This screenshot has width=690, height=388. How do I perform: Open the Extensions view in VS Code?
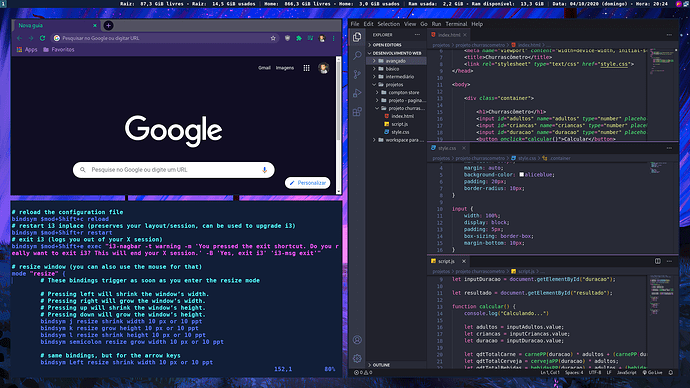pyautogui.click(x=357, y=112)
